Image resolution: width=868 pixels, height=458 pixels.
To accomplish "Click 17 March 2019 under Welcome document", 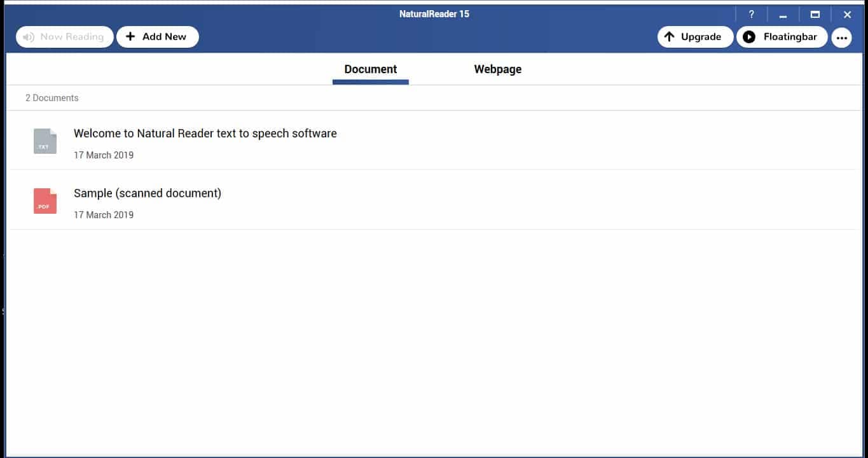I will tap(104, 155).
